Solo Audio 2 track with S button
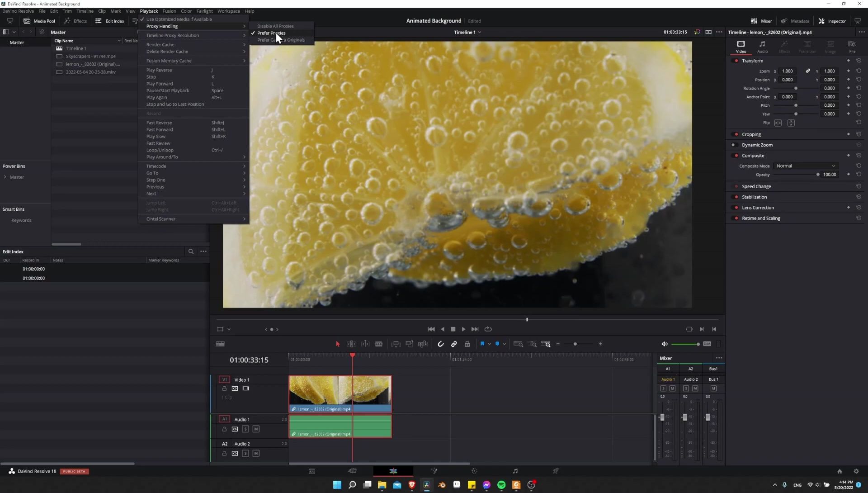868x493 pixels. click(245, 453)
